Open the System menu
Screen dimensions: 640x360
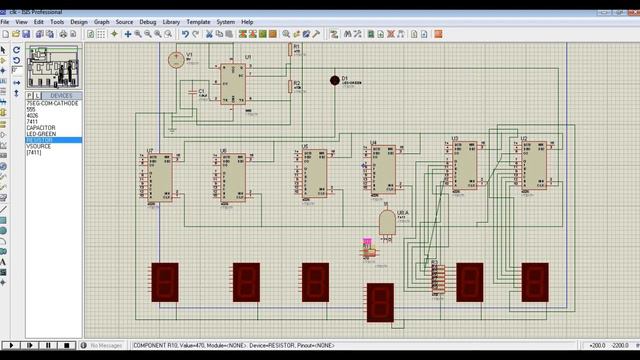click(x=226, y=22)
